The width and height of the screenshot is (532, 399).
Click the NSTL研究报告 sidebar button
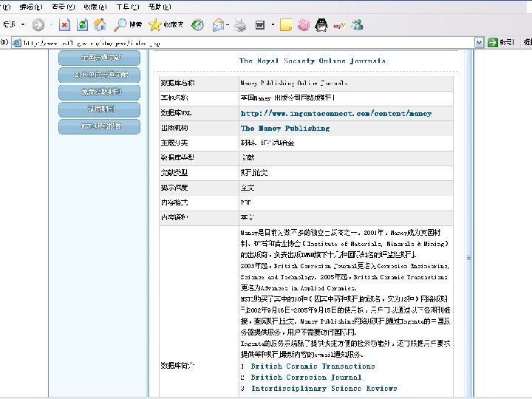pyautogui.click(x=100, y=126)
